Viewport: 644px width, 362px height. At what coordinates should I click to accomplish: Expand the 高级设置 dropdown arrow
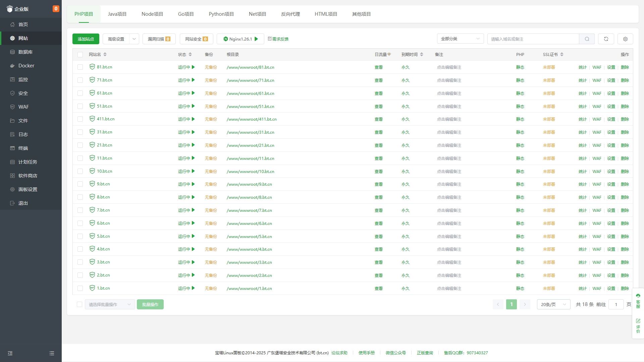tap(134, 39)
